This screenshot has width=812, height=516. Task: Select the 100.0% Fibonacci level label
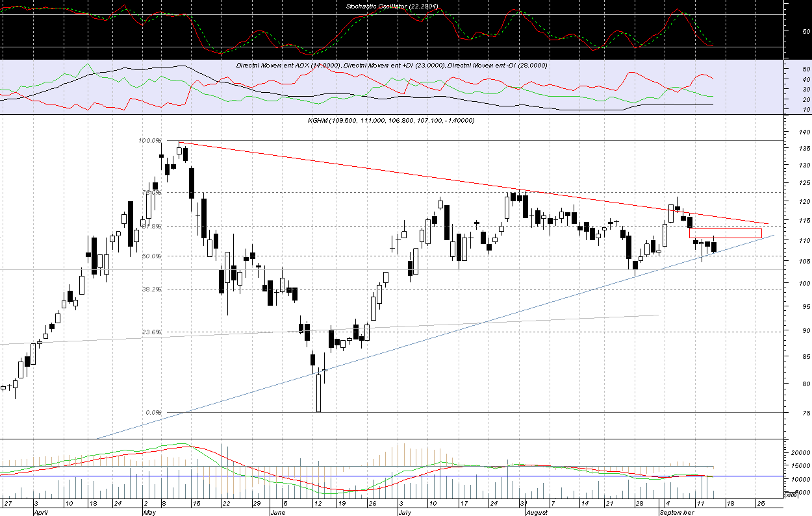[x=150, y=140]
